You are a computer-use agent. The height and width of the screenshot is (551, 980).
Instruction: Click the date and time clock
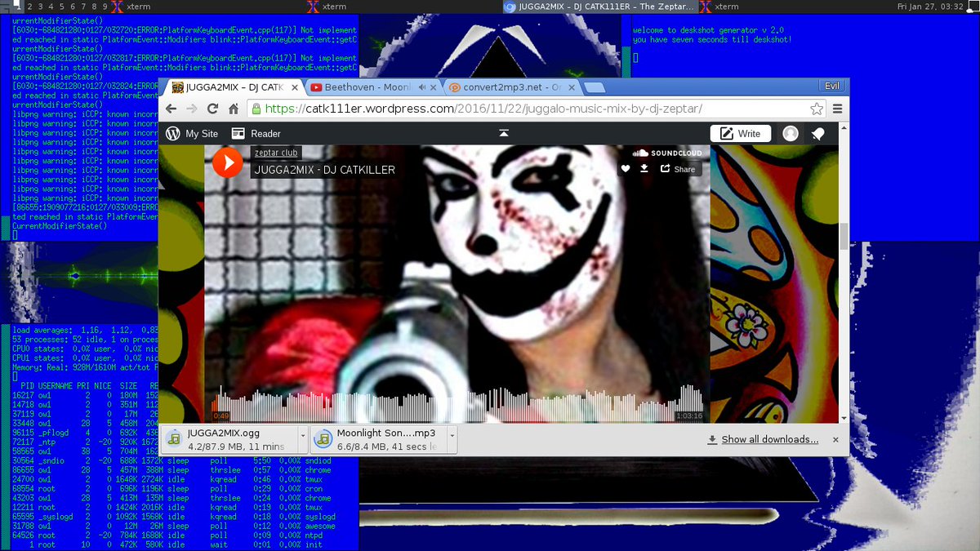[x=930, y=6]
